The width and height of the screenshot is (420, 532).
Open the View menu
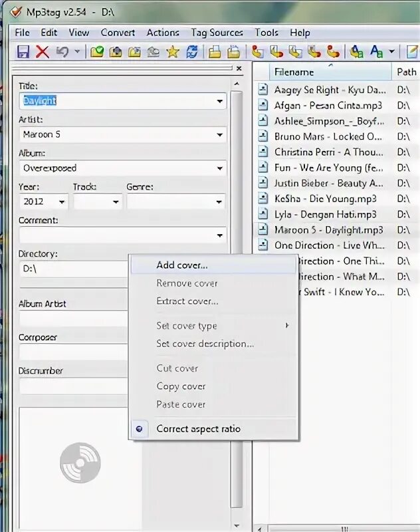pyautogui.click(x=79, y=33)
